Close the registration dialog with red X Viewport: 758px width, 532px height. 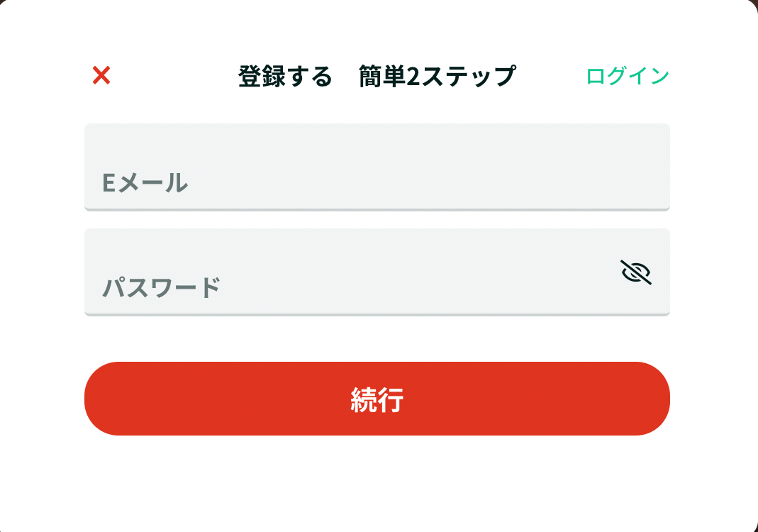[101, 75]
